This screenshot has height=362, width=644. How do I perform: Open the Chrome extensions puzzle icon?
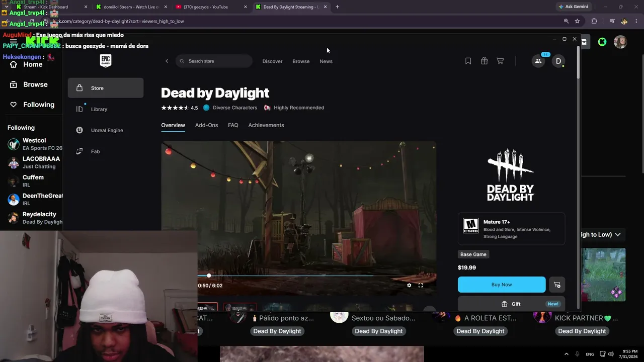coord(594,21)
